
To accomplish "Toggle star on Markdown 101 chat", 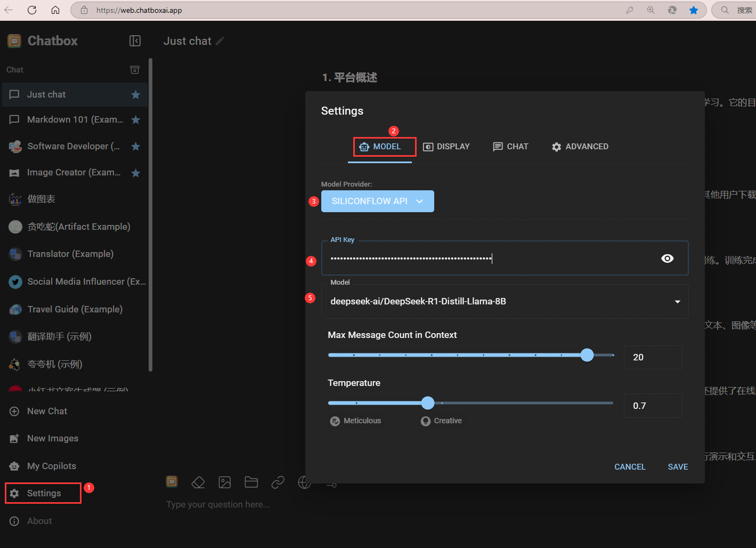I will (x=136, y=119).
